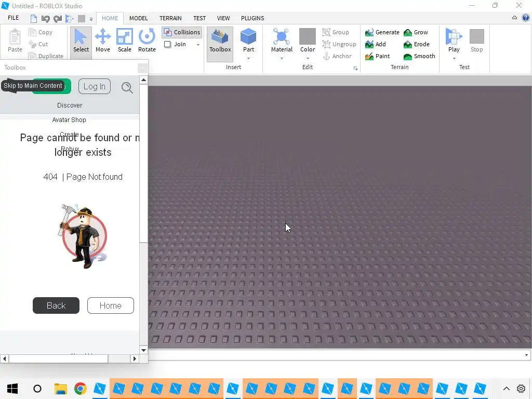
Task: Click the Log In button
Action: tap(95, 87)
